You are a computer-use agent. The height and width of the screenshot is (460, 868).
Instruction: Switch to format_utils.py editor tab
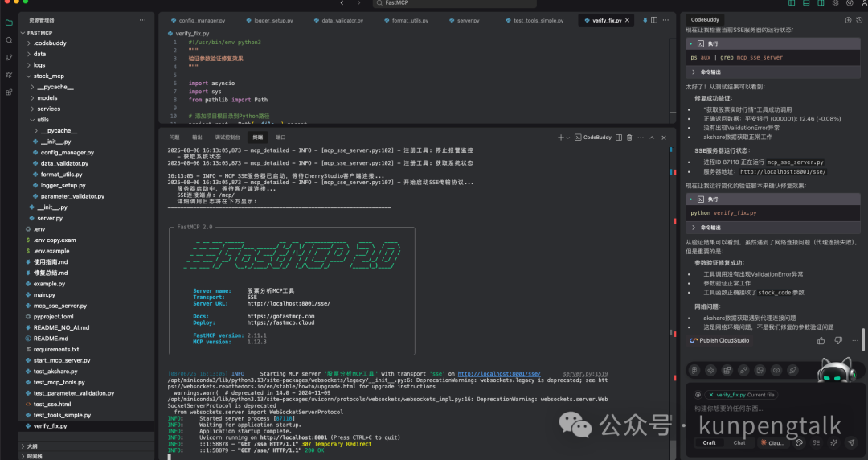coord(407,20)
